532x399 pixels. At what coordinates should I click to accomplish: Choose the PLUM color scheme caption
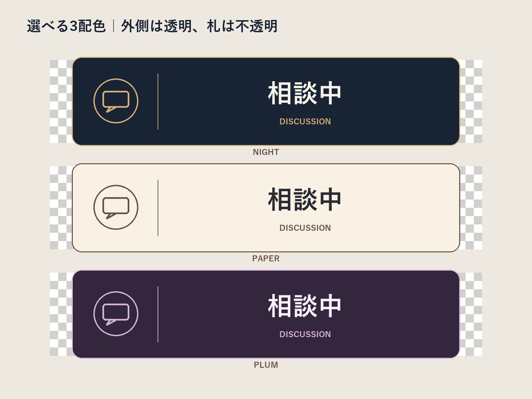point(266,365)
